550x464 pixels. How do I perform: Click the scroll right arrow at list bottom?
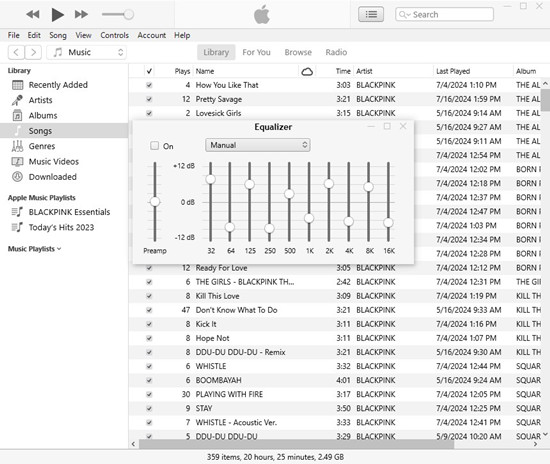coord(536,444)
